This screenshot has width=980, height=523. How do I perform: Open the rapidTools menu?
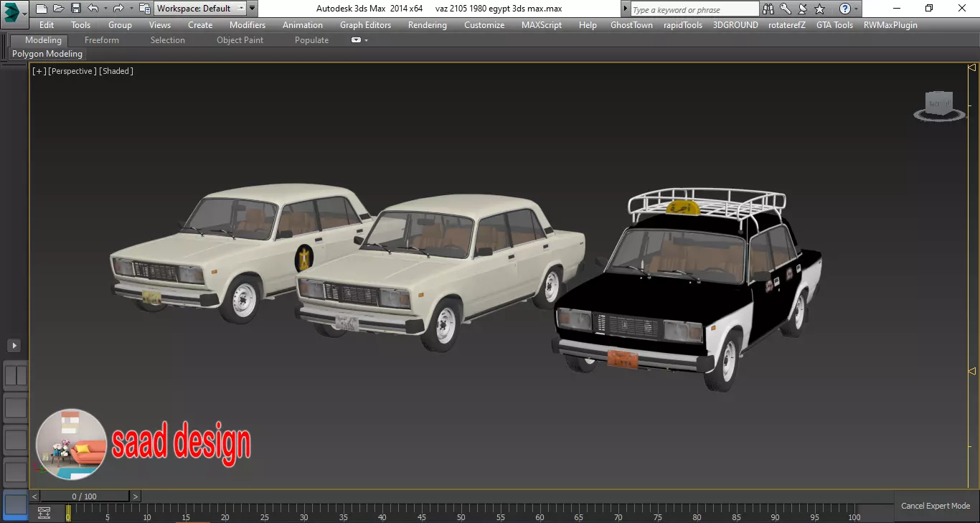tap(683, 25)
